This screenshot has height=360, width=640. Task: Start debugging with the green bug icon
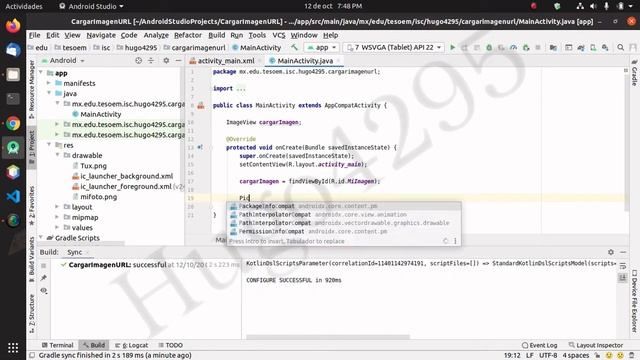489,47
